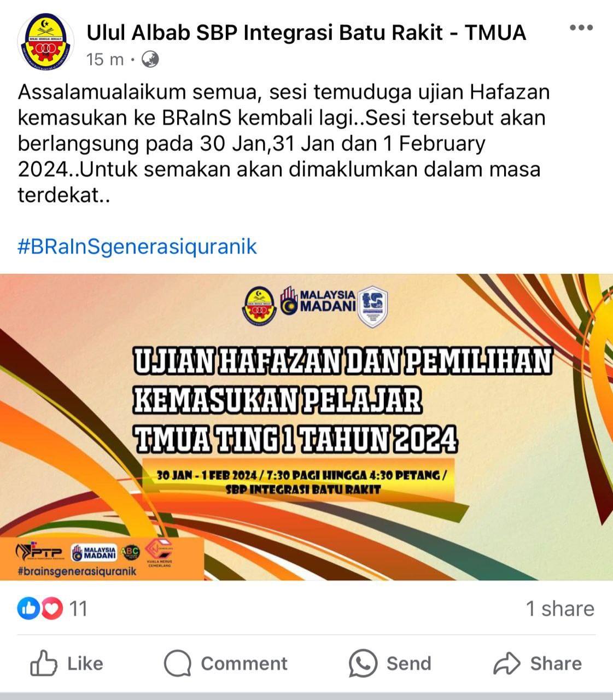Open the 1 share count
This screenshot has width=613, height=700.
pos(560,609)
